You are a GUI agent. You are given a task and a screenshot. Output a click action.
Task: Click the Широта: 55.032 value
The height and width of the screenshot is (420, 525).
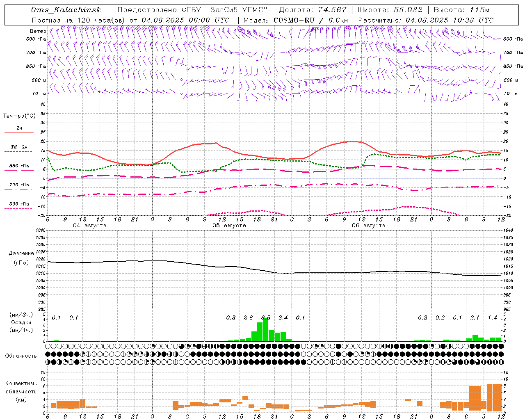(390, 10)
